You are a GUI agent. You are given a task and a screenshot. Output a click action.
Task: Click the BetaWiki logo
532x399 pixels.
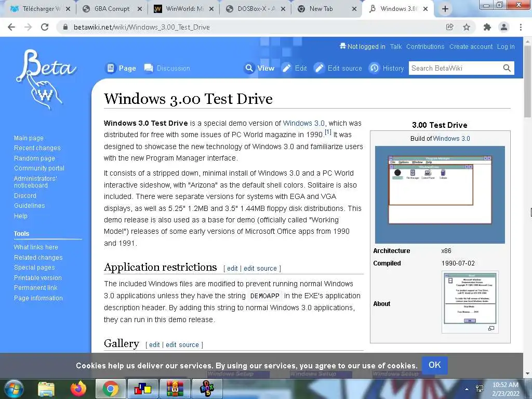coord(46,79)
